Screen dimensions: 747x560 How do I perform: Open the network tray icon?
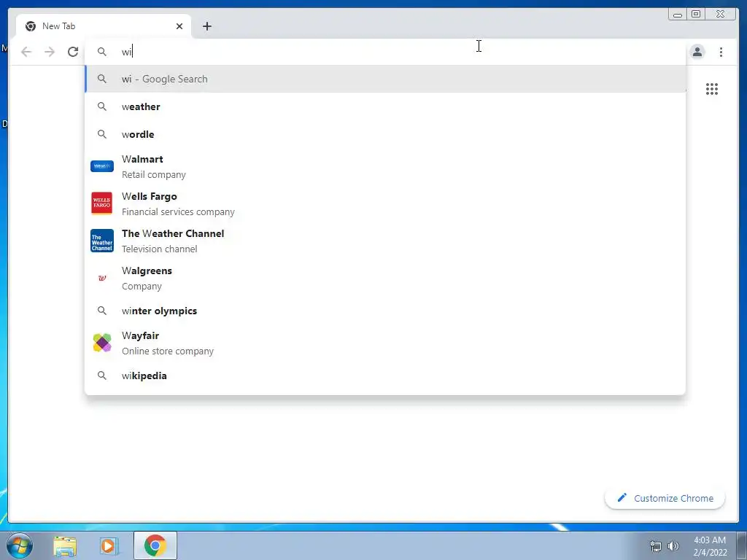tap(656, 546)
